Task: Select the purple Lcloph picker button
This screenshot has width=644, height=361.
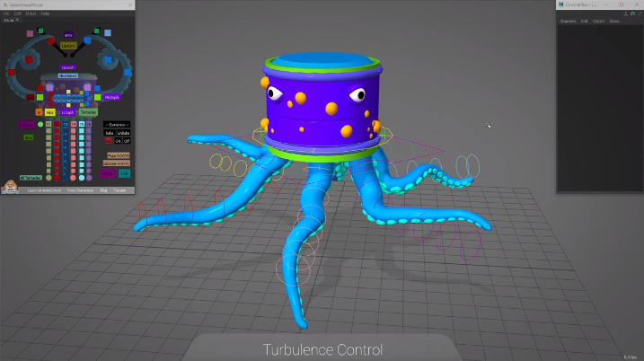Action: point(67,112)
